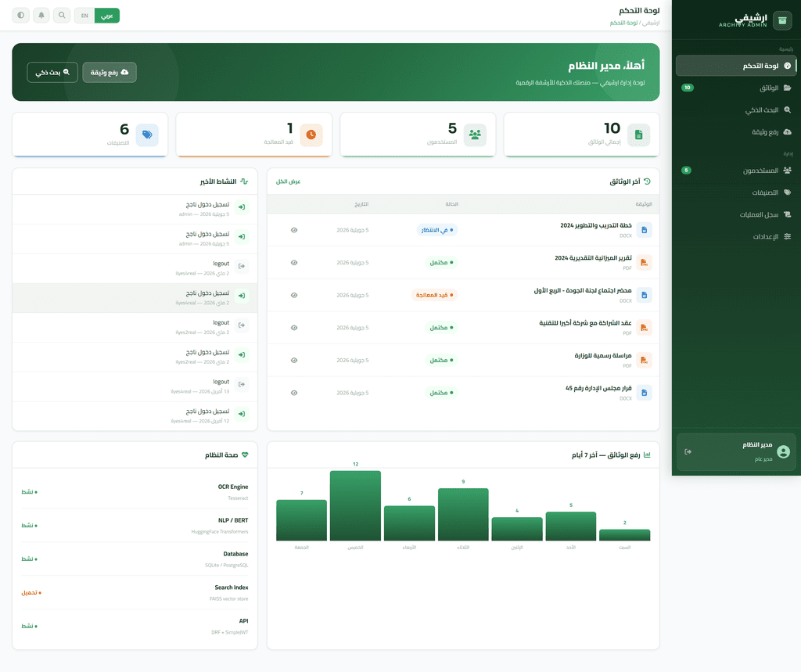View خطة التدريب والتطوير 2024 eye icon
The width and height of the screenshot is (801, 672).
point(294,230)
